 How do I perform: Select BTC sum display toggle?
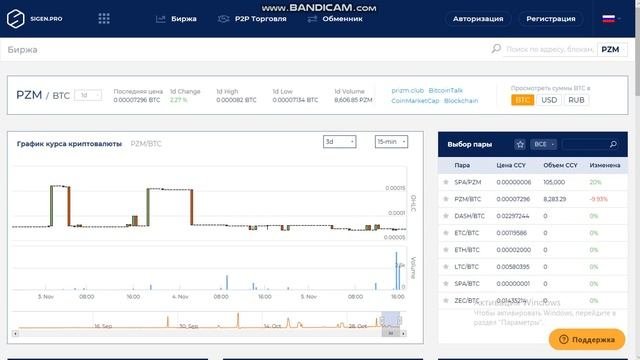tap(522, 100)
